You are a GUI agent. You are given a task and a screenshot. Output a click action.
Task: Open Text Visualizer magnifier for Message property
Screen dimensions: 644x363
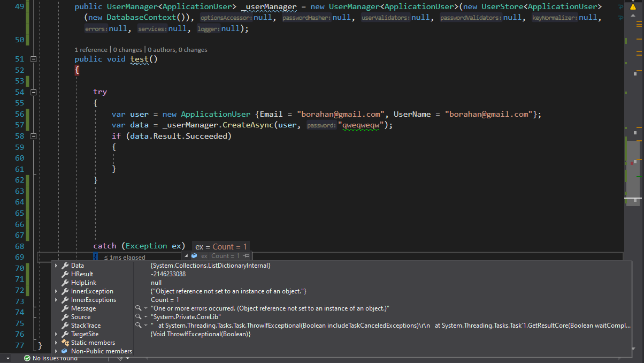[x=138, y=308]
